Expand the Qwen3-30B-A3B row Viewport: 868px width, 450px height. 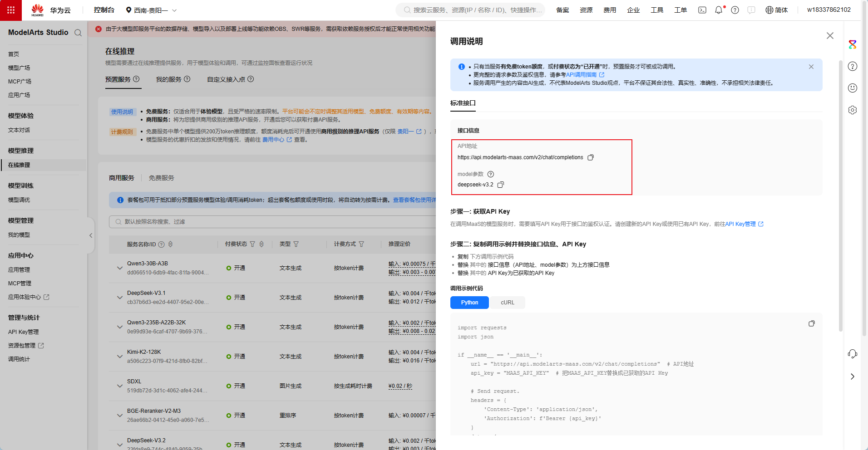(120, 268)
